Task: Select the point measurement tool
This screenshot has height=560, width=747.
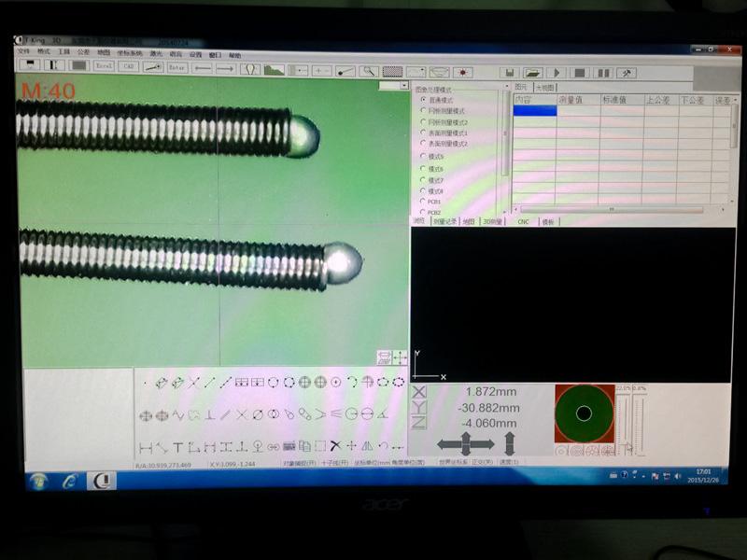Action: [x=145, y=383]
